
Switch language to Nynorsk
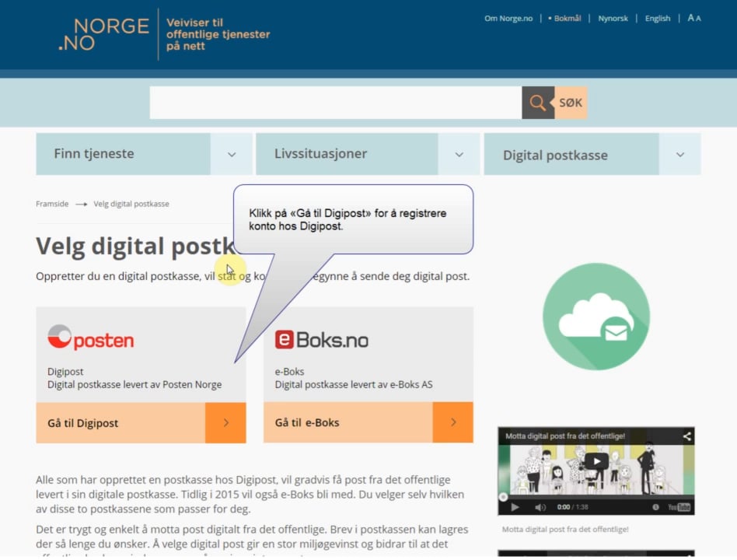(613, 19)
